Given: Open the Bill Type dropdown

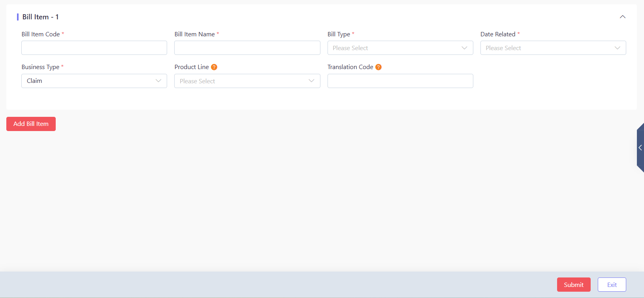Looking at the screenshot, I should [x=400, y=48].
